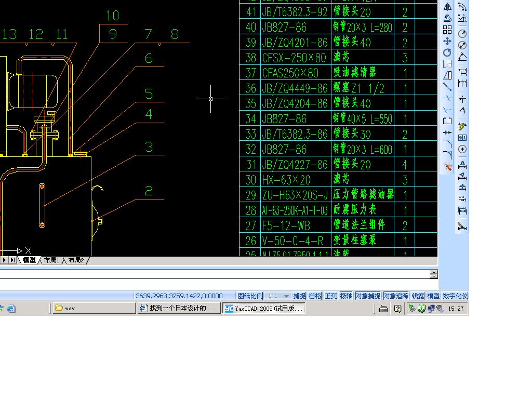The width and height of the screenshot is (532, 399).
Task: Toggle 数字化仪 digitizer mode in status bar
Action: click(455, 296)
